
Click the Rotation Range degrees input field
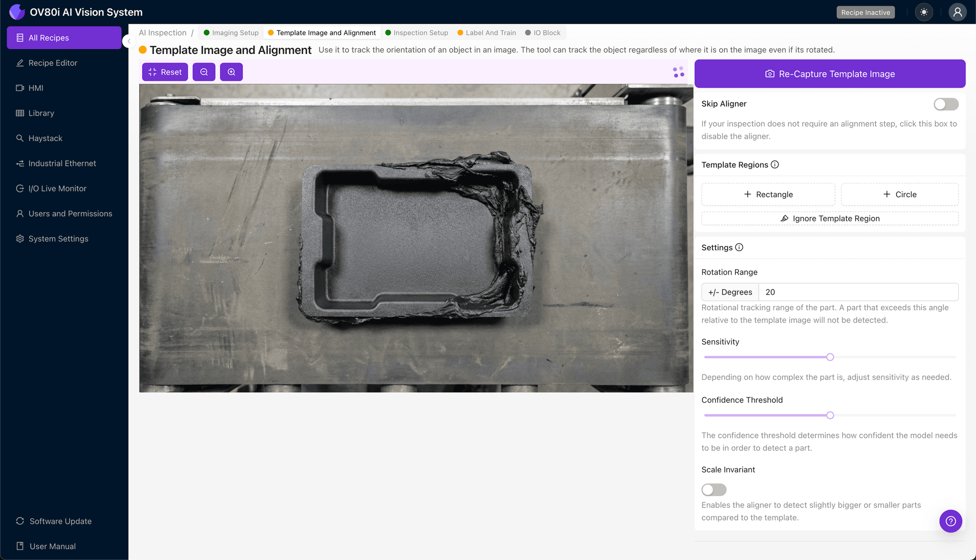click(x=858, y=292)
